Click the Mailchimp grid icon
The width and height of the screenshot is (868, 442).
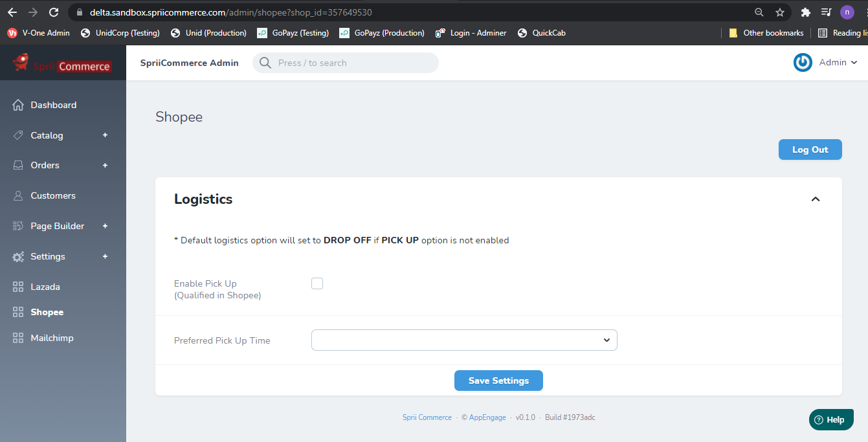[x=18, y=338]
